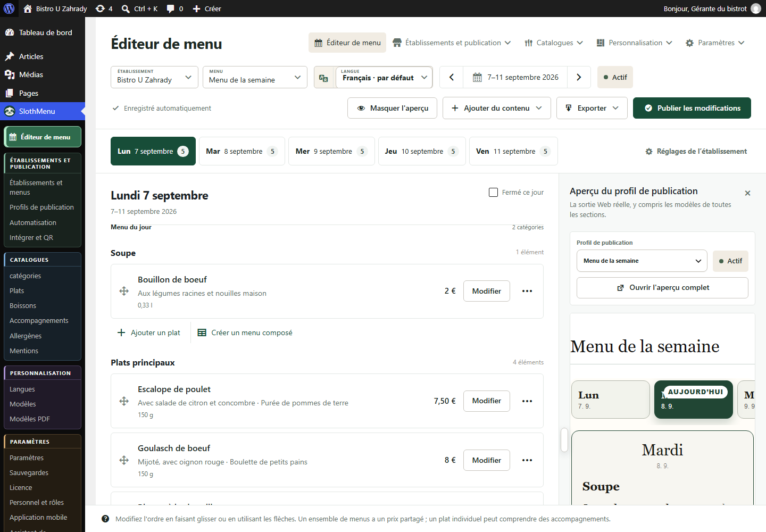This screenshot has height=532, width=766.
Task: Click the preview panel scrollbar handle
Action: coord(564,440)
